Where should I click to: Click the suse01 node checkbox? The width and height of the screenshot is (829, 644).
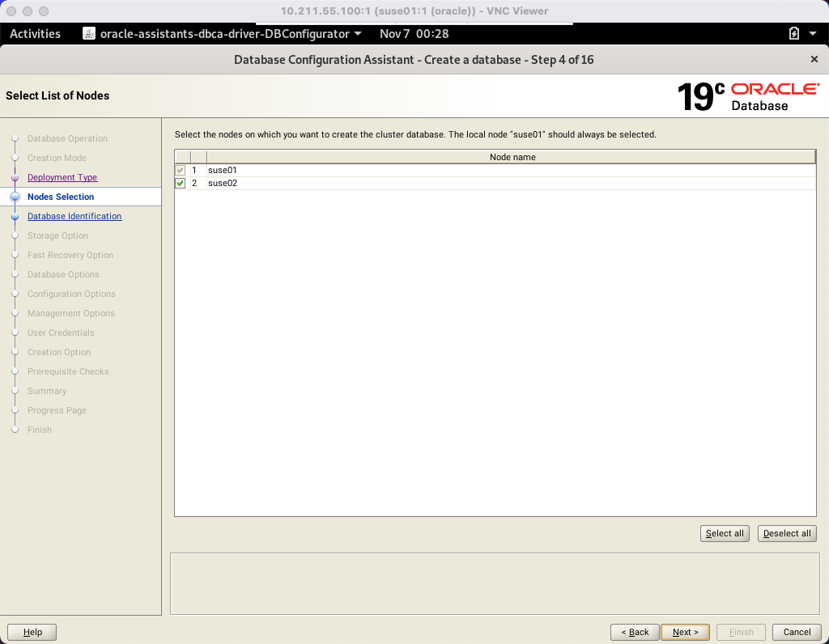[x=181, y=170]
